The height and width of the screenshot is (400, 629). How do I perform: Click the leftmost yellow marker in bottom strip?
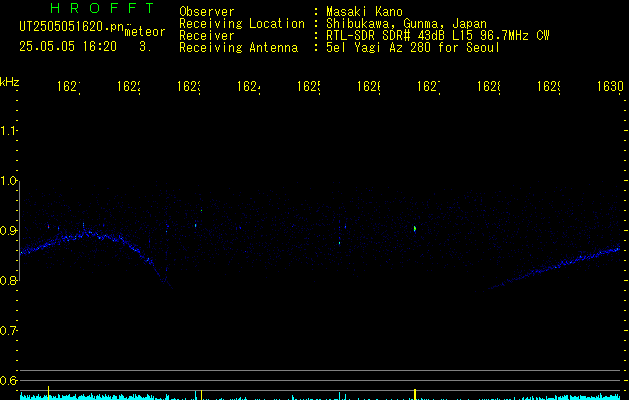[x=49, y=393]
